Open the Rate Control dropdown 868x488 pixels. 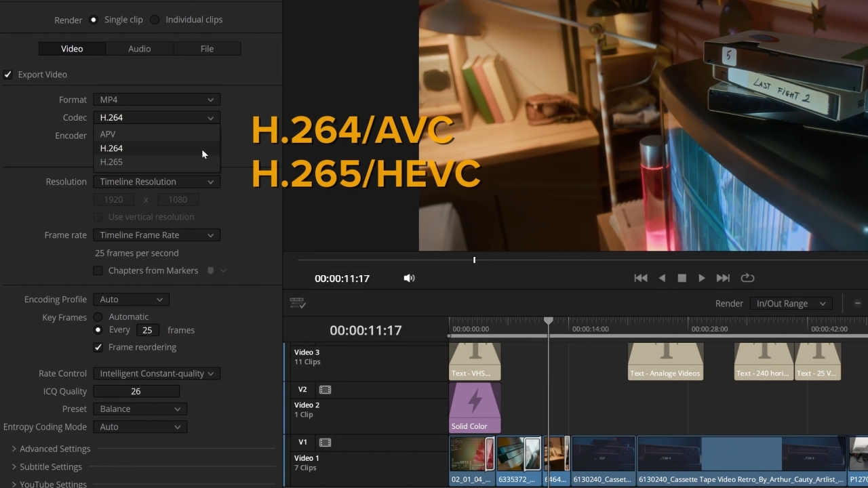click(x=157, y=373)
